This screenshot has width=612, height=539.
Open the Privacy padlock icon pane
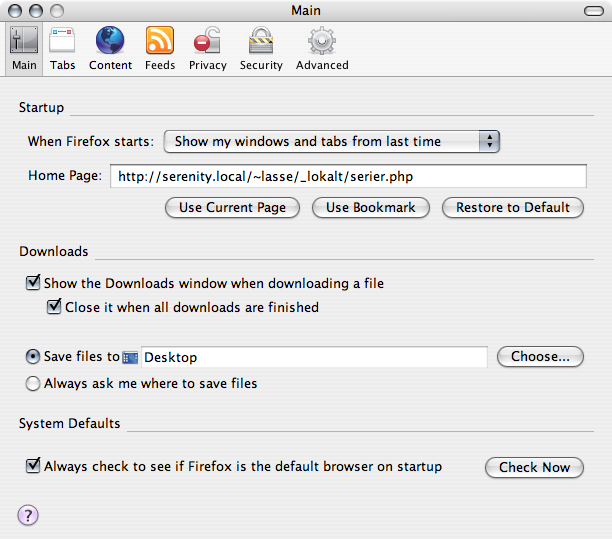click(x=208, y=48)
